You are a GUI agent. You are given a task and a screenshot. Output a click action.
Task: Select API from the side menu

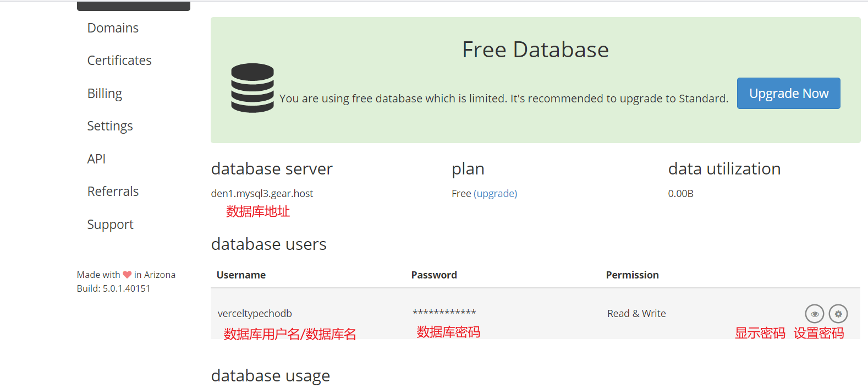click(96, 159)
